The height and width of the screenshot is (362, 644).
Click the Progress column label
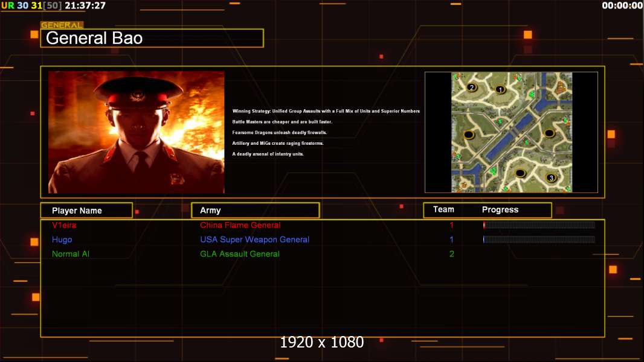click(500, 210)
